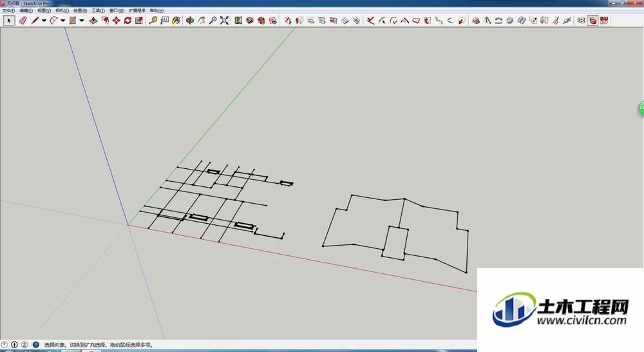Choose the pink Eraser tool
Viewport: 644px width, 352px height.
point(23,20)
